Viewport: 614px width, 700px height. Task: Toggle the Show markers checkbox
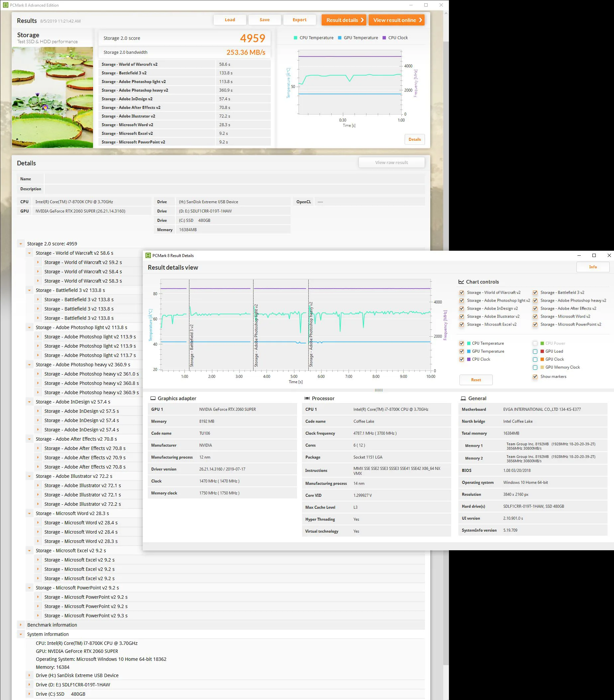pos(535,376)
